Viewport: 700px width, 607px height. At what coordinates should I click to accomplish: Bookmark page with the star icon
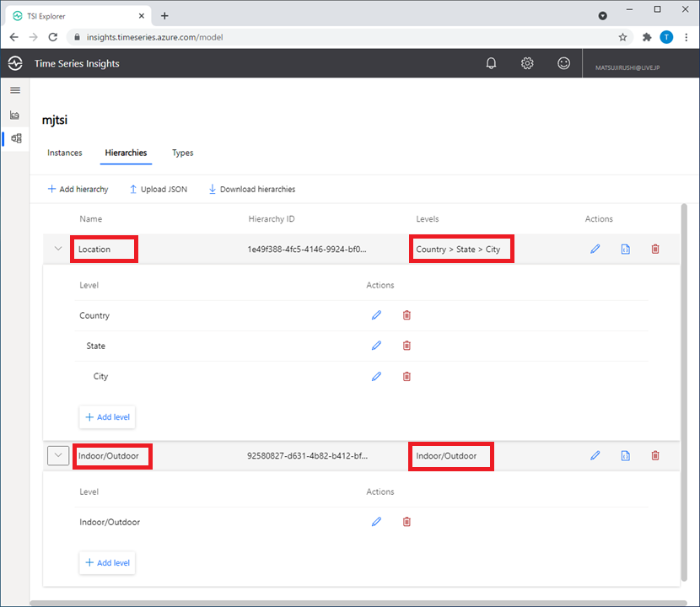click(622, 37)
